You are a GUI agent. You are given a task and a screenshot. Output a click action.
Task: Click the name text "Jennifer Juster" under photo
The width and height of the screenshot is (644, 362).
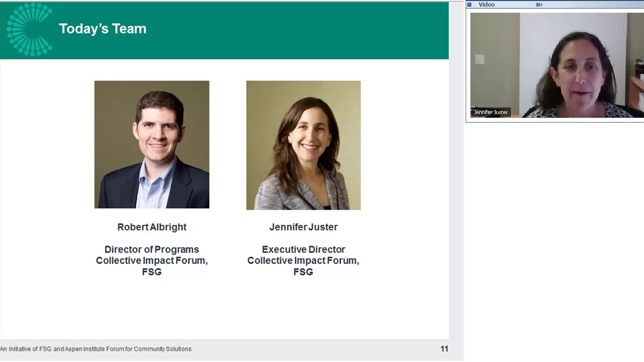(303, 227)
